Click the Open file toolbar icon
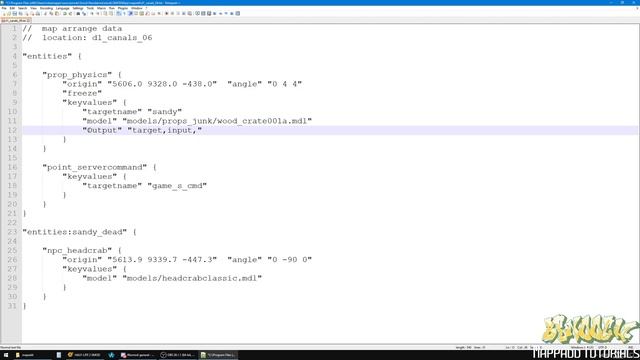The image size is (640, 360). coord(9,13)
